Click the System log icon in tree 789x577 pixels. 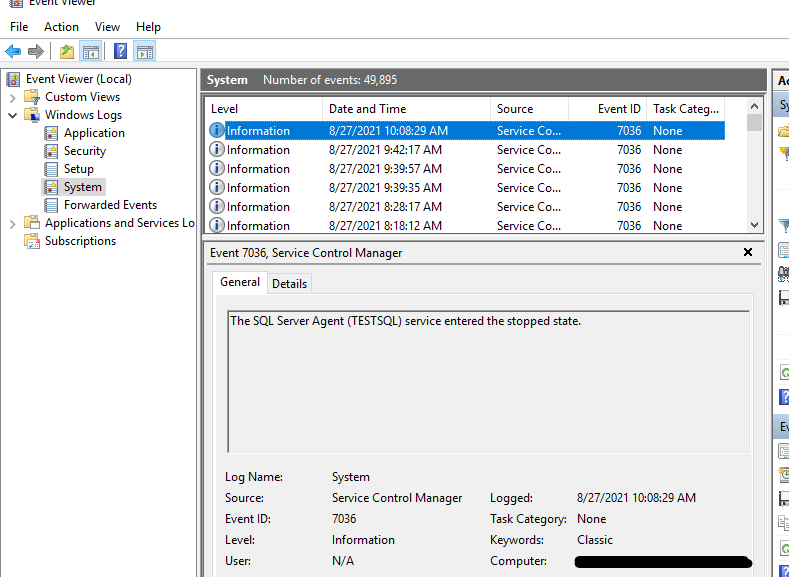[x=51, y=187]
